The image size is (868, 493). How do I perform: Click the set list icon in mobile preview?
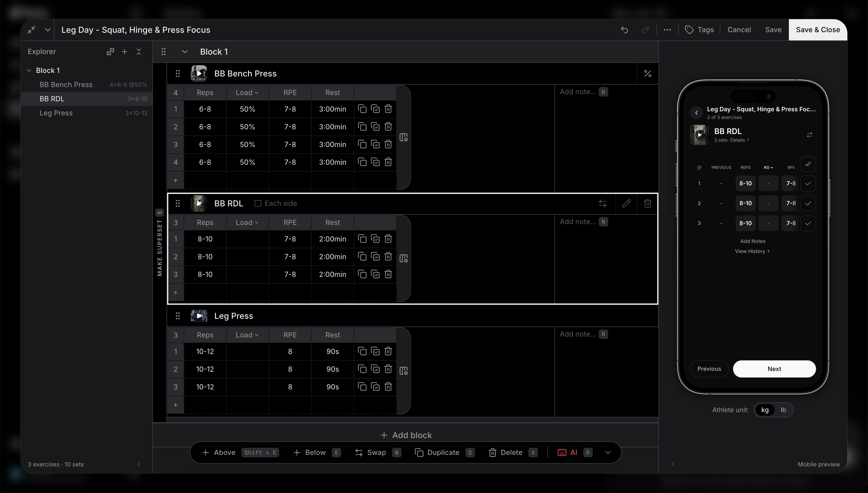point(699,168)
